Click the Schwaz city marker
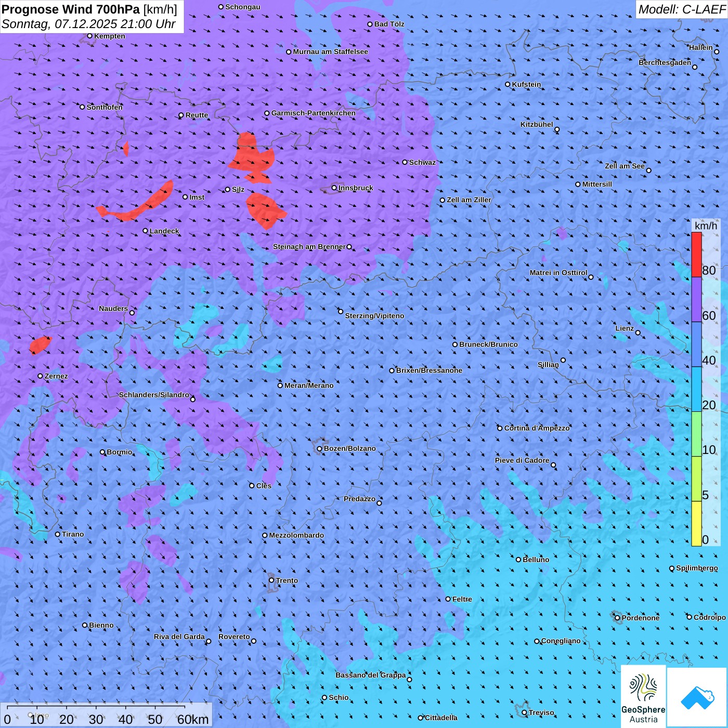The width and height of the screenshot is (728, 728). click(x=405, y=162)
